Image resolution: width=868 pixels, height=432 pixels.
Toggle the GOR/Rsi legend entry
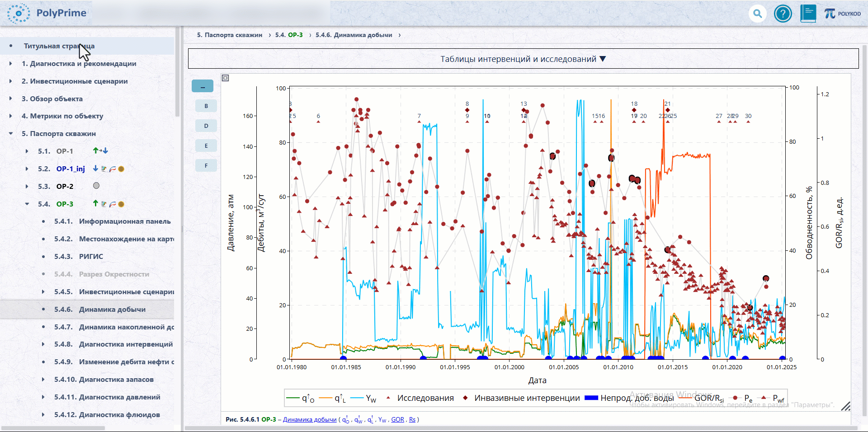701,398
